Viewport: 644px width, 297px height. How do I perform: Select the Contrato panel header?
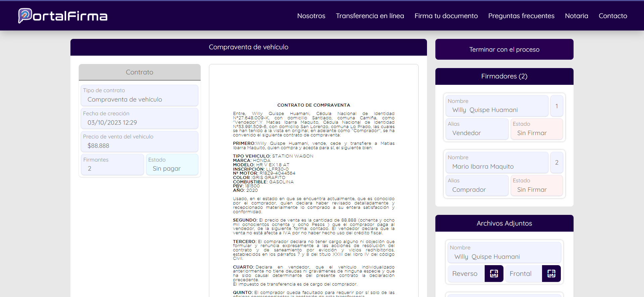140,72
